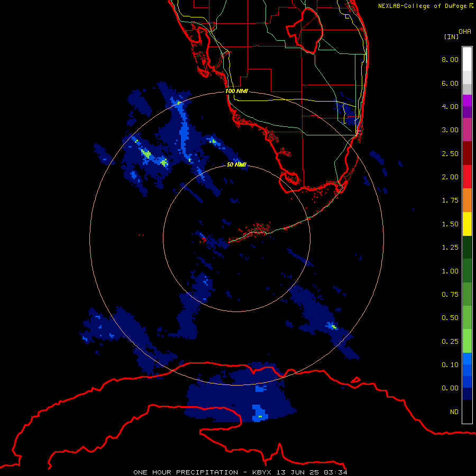
Task: Click the 3.00 legend value
Action: pos(450,130)
